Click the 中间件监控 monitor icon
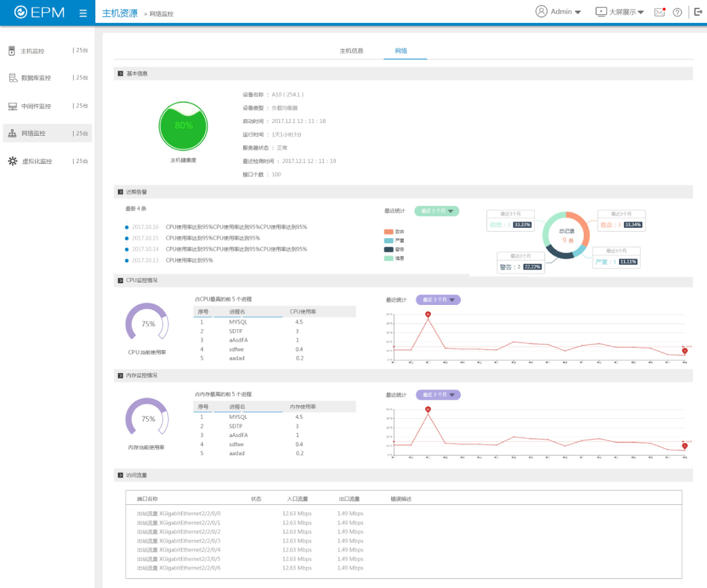This screenshot has width=707, height=588. pos(13,107)
